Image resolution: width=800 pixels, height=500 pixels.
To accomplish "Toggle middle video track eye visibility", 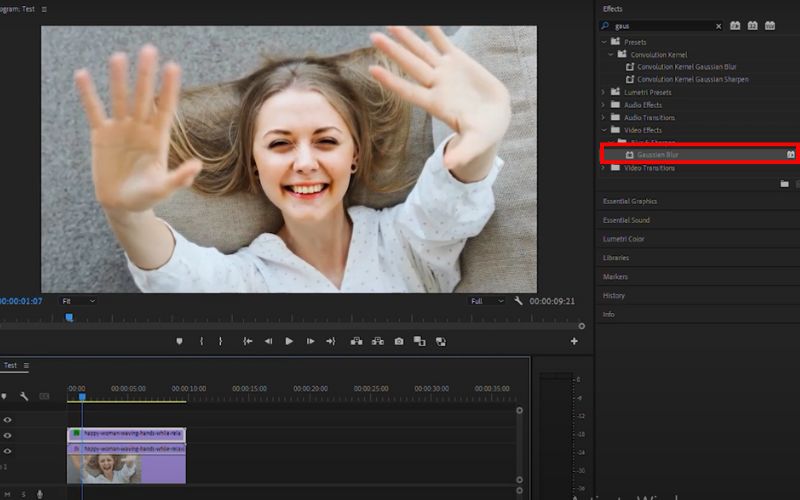I will click(x=7, y=436).
